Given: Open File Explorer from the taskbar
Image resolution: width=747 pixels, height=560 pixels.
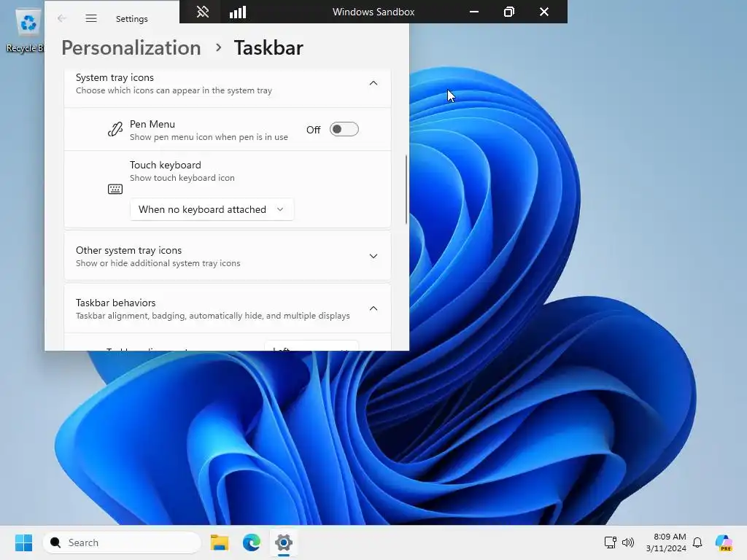Looking at the screenshot, I should coord(219,542).
